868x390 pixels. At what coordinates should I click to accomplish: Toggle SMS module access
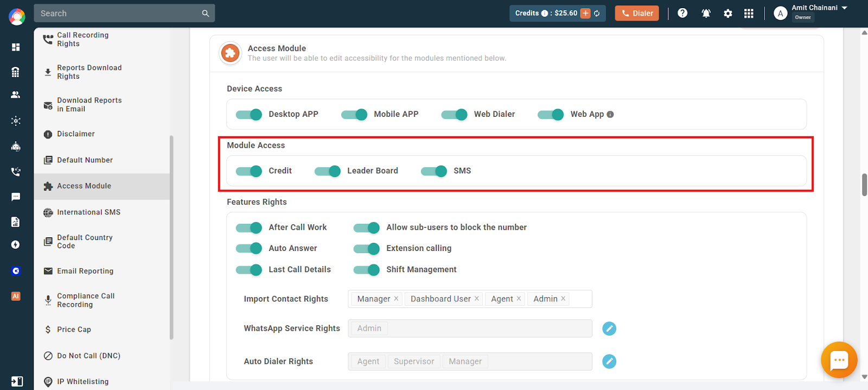434,171
